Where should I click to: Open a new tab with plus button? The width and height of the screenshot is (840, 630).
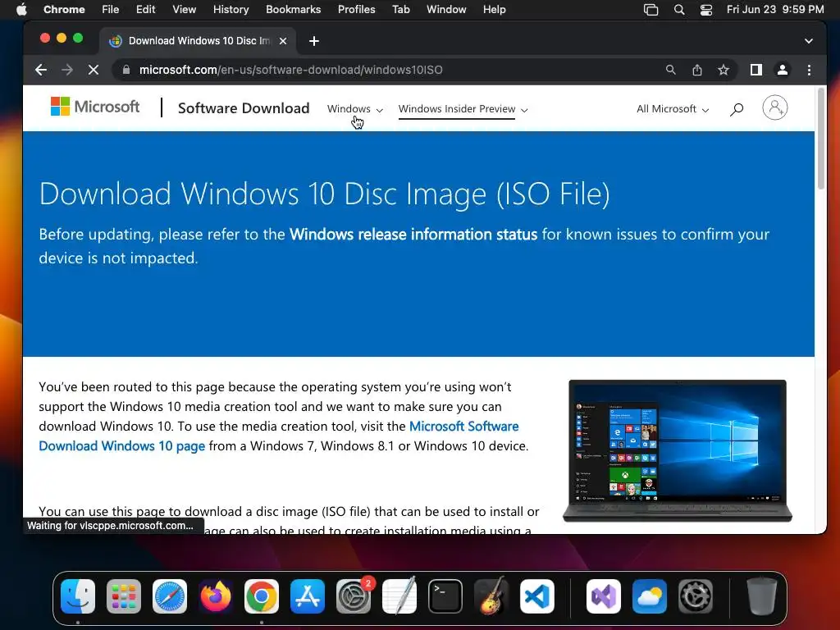[314, 41]
